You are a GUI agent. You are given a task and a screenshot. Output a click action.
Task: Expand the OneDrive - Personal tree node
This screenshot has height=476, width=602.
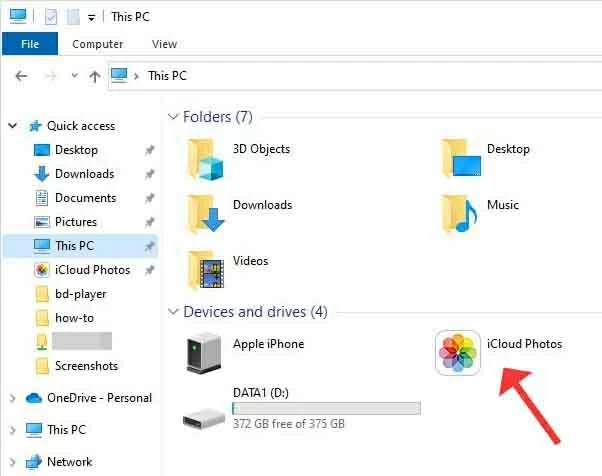click(x=12, y=398)
